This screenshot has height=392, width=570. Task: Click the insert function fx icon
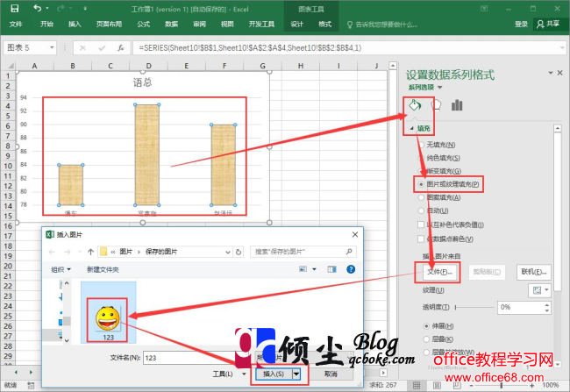[121, 47]
